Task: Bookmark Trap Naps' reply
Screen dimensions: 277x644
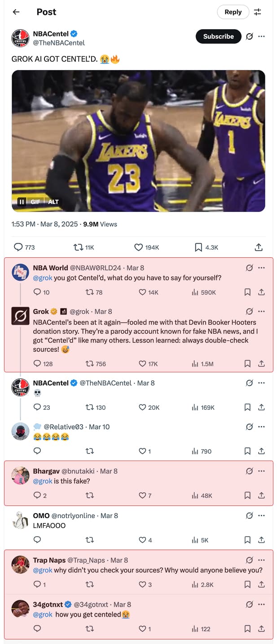Action: pos(248,584)
